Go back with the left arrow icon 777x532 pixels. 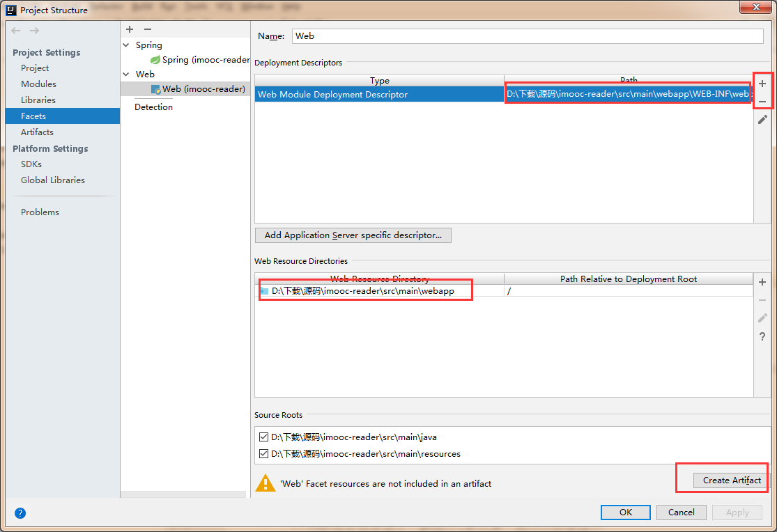coord(16,31)
